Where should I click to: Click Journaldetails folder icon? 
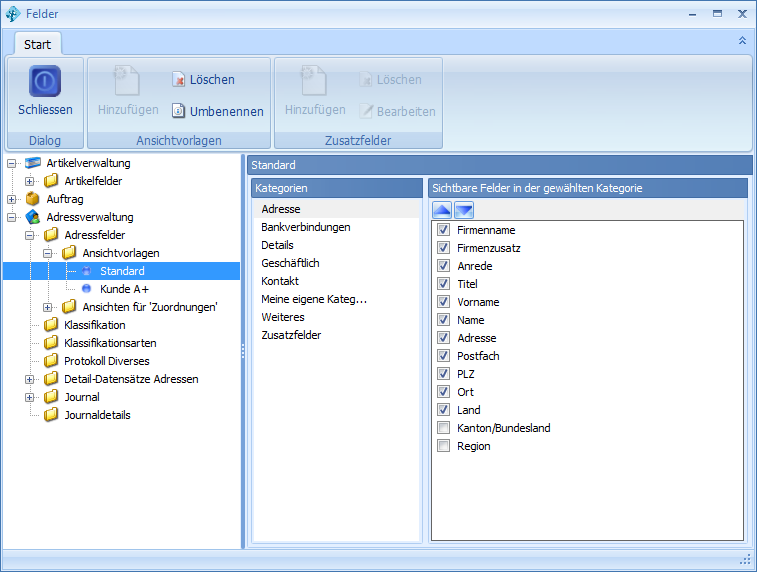51,415
